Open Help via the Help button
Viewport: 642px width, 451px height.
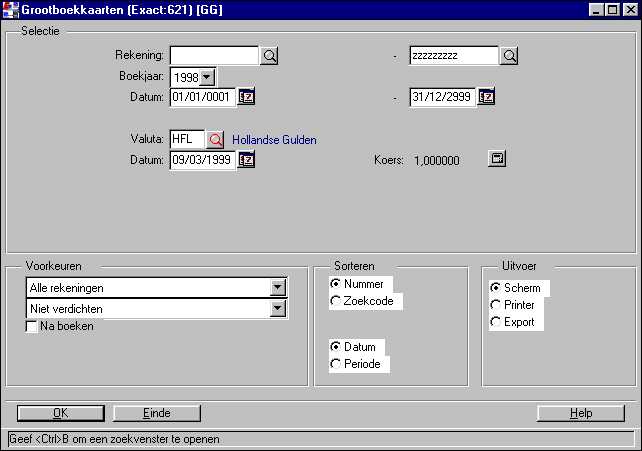(581, 413)
